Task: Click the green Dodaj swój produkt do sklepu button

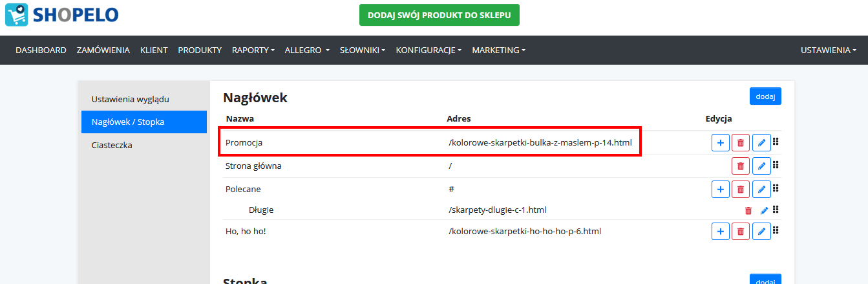Action: (439, 15)
